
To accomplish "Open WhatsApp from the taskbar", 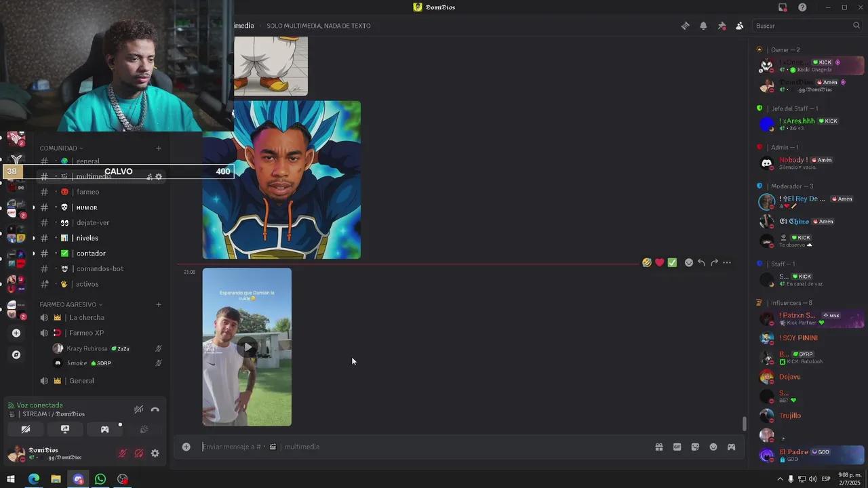I will click(x=100, y=479).
